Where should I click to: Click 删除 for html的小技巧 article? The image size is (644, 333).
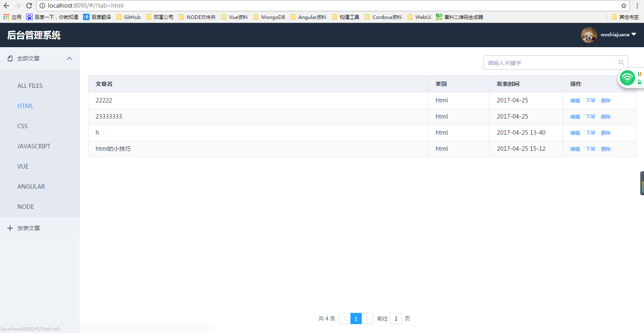[606, 149]
